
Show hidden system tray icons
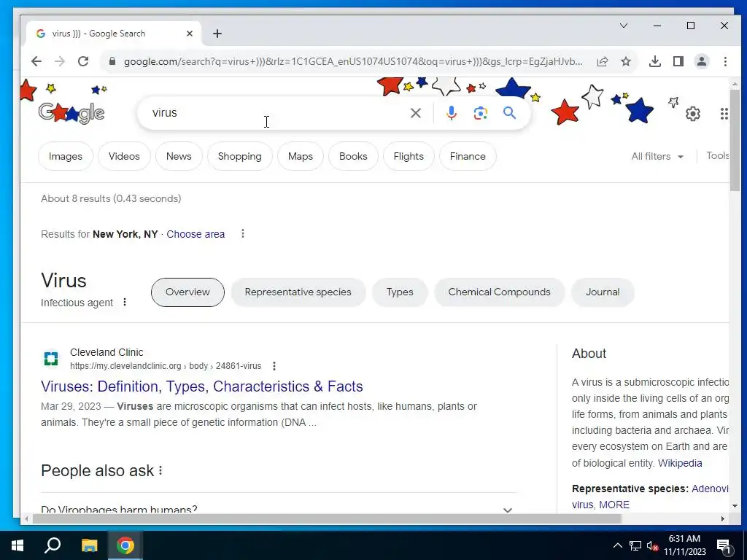click(x=617, y=545)
